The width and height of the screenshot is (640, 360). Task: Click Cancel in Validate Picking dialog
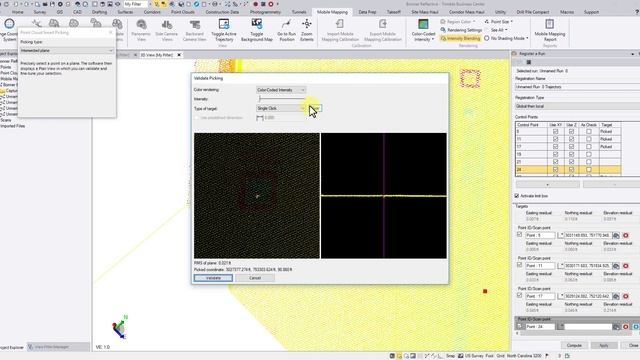[255, 278]
